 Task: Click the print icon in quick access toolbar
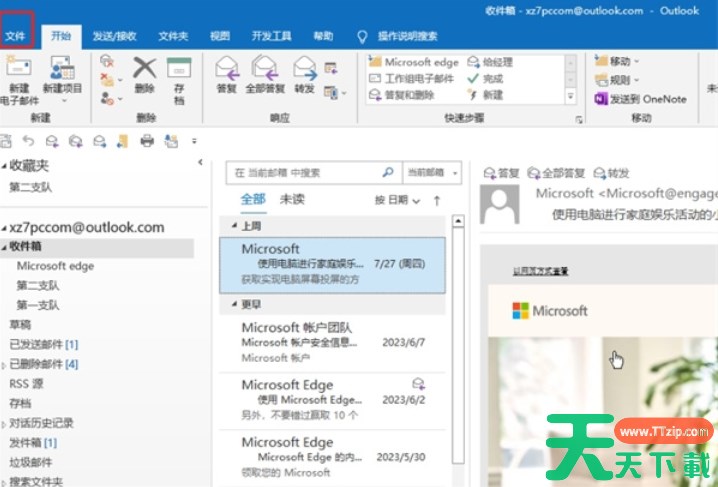click(147, 141)
